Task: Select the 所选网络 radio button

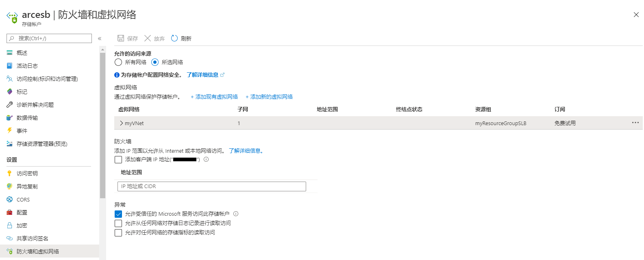Action: coord(155,62)
